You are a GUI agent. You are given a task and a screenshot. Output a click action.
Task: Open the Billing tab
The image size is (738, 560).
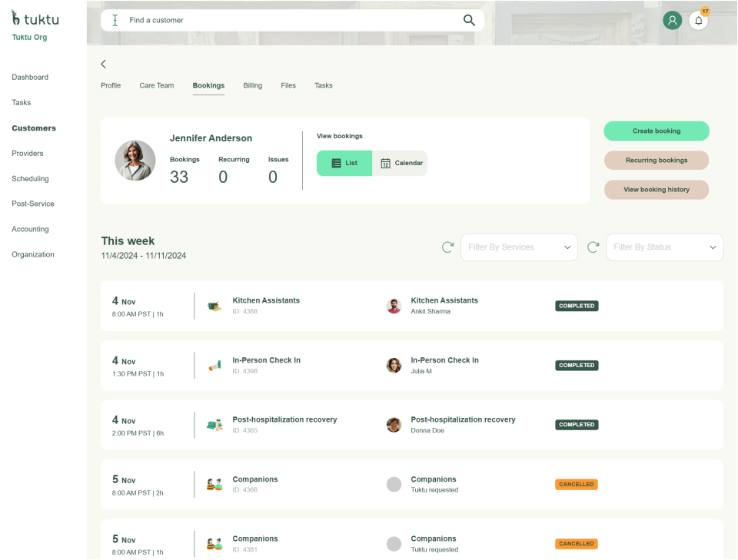click(253, 86)
